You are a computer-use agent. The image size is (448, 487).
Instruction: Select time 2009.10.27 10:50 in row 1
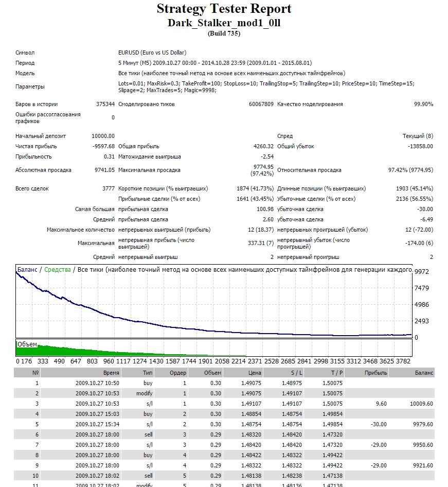click(x=97, y=383)
